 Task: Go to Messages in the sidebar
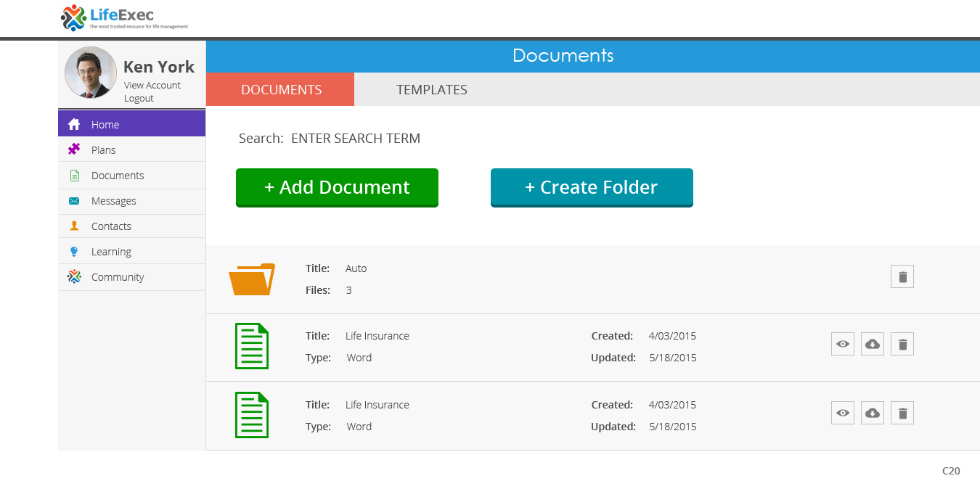(x=113, y=201)
